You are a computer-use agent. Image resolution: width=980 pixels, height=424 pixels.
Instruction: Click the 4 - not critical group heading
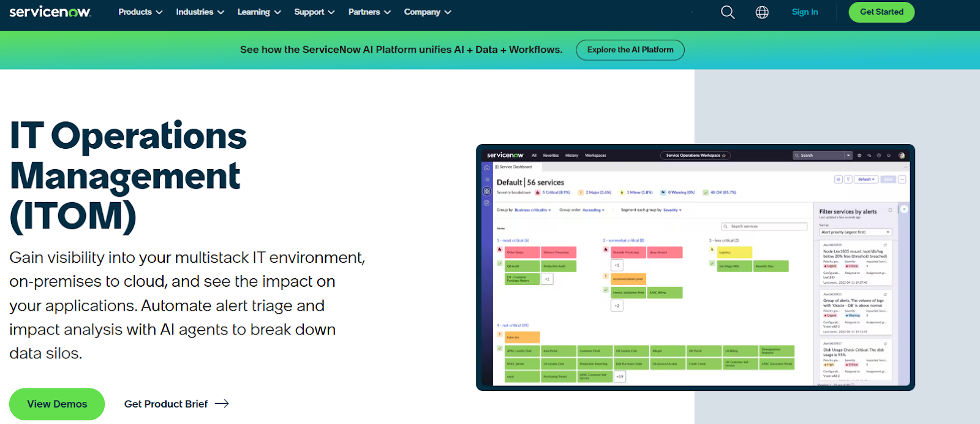point(513,325)
